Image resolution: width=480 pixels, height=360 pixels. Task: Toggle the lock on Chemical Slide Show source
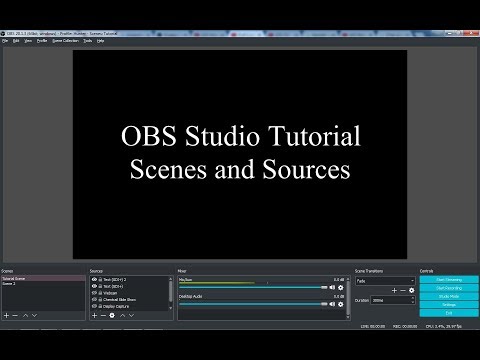point(100,299)
